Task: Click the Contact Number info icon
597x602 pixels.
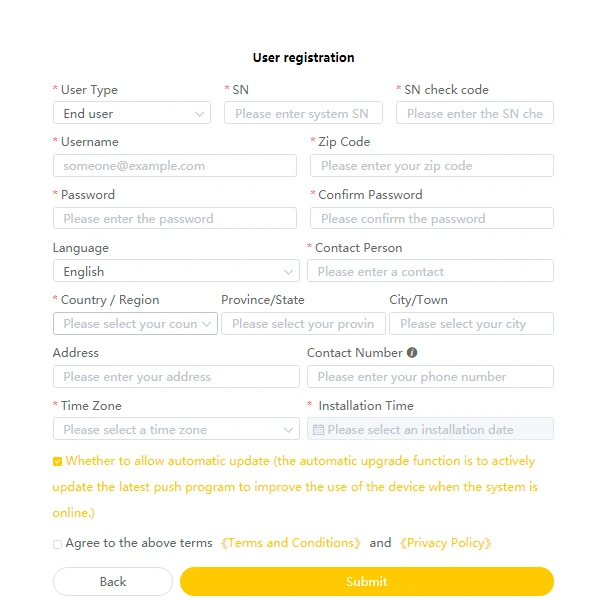Action: point(412,352)
